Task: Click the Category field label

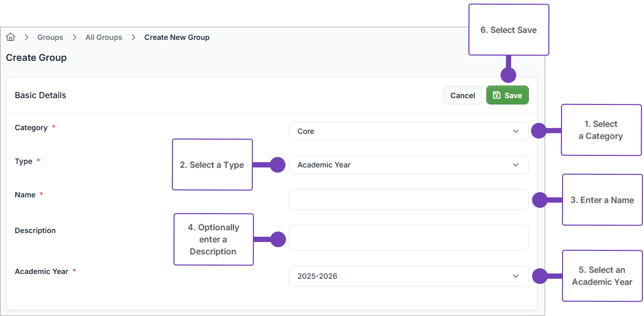Action: pos(31,128)
